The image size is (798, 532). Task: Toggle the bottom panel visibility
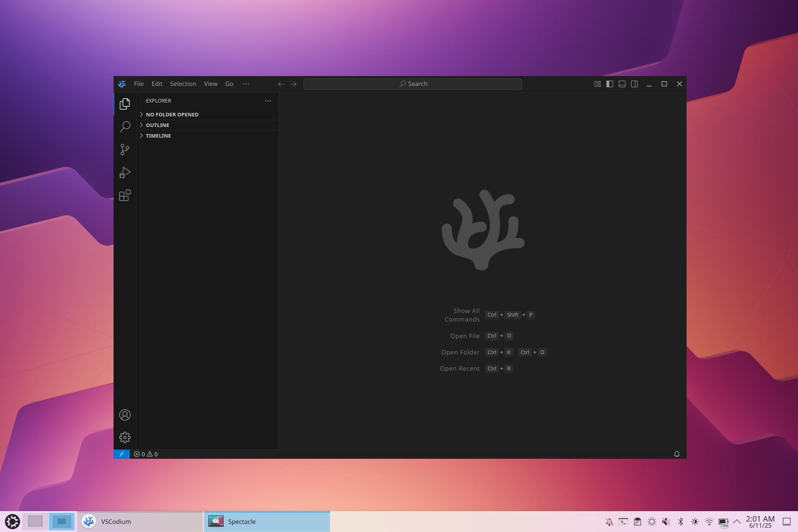622,84
